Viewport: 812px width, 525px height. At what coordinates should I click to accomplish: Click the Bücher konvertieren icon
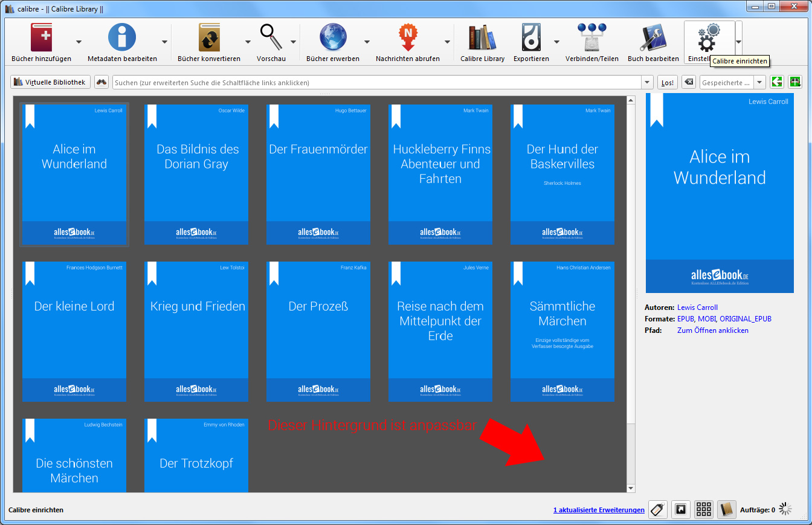[x=209, y=37]
